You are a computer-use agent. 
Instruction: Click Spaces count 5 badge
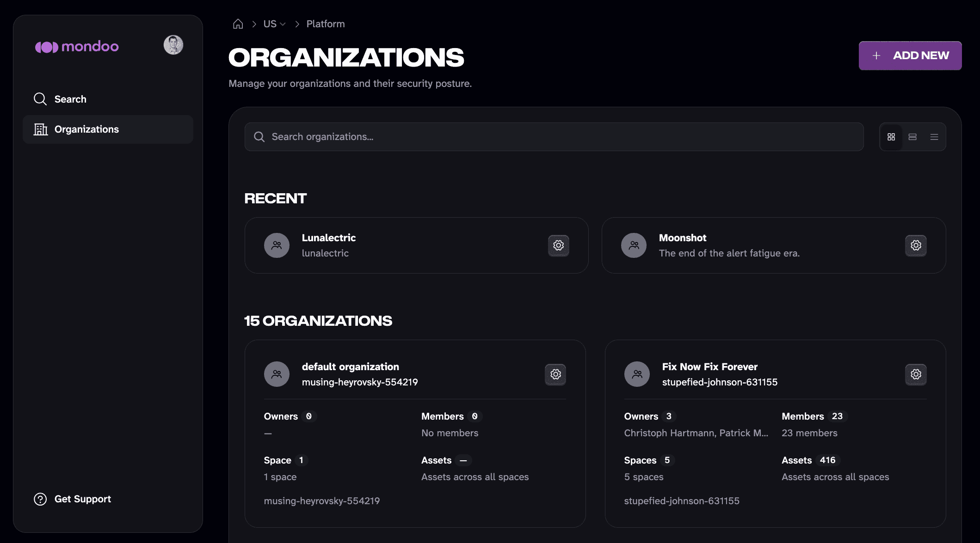tap(667, 460)
